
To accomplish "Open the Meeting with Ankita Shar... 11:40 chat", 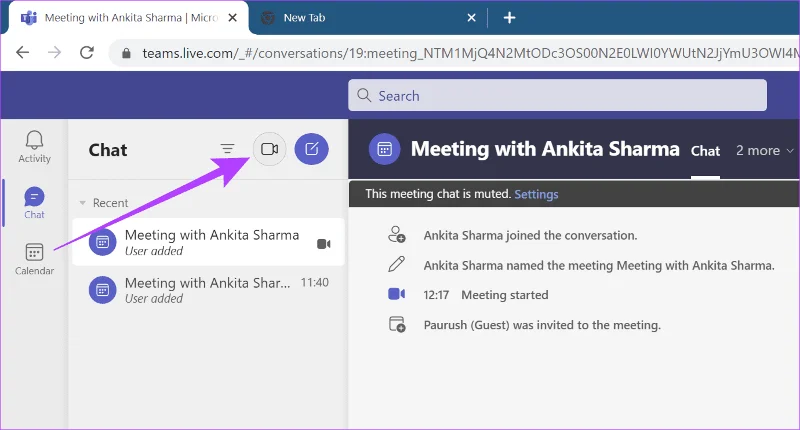I will tap(209, 290).
